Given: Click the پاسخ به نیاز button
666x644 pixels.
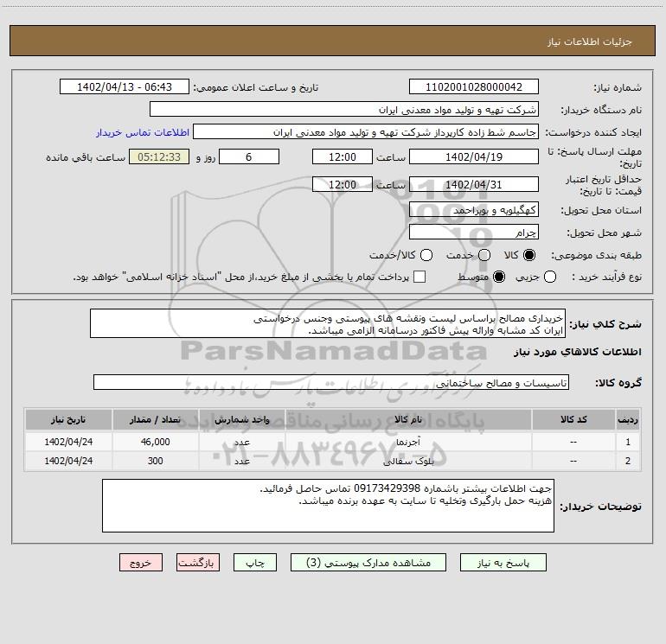Looking at the screenshot, I should click(503, 563).
